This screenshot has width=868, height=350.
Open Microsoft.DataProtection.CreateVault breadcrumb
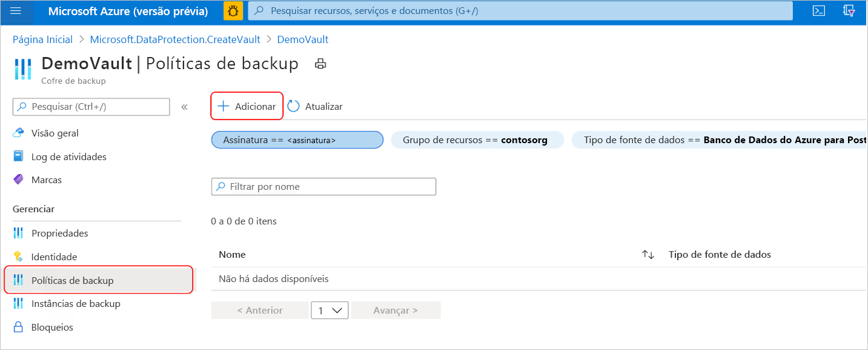[x=175, y=39]
